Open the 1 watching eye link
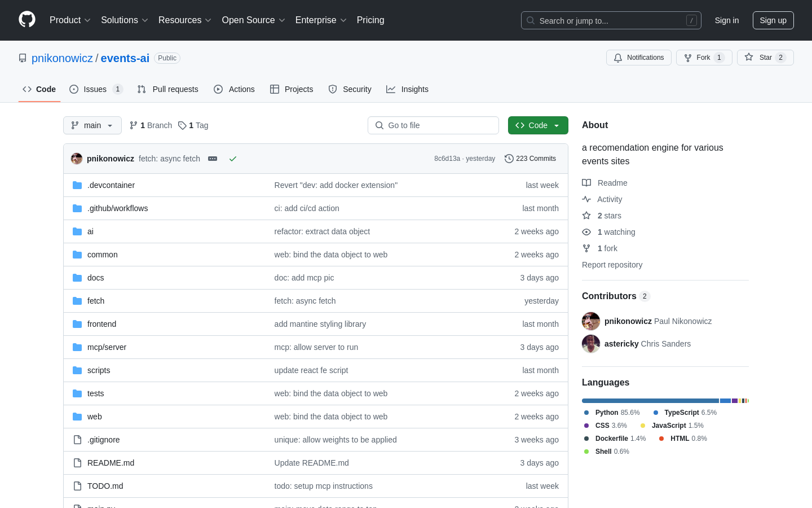Image resolution: width=812 pixels, height=508 pixels. point(608,232)
